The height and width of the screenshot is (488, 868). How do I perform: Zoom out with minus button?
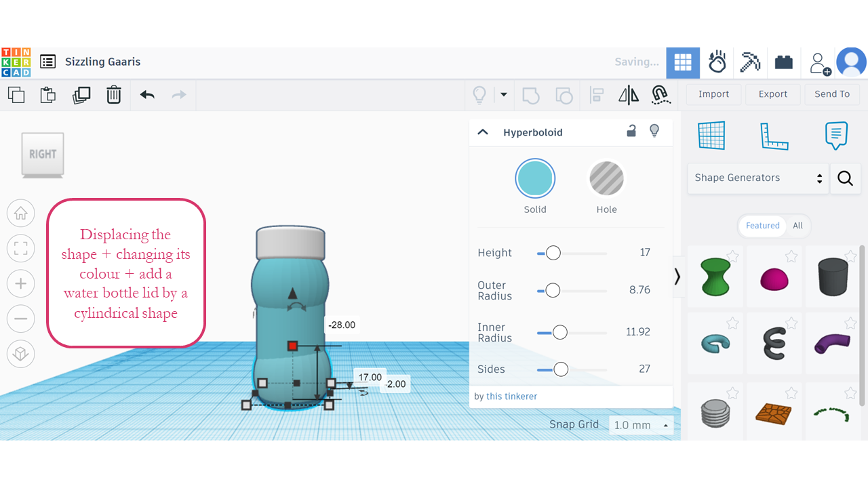click(21, 319)
